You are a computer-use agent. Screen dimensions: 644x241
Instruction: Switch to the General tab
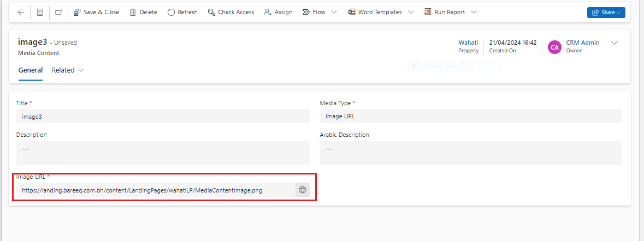coord(31,70)
